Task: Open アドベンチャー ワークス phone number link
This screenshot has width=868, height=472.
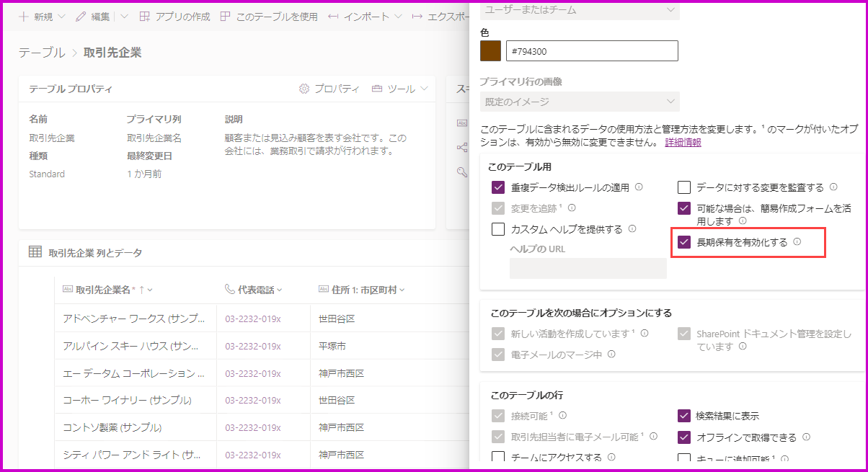Action: pyautogui.click(x=252, y=319)
